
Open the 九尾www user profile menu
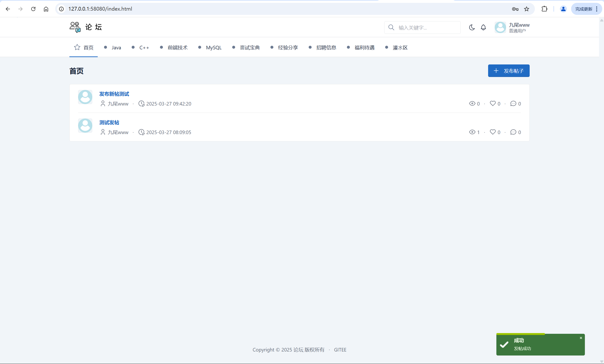[x=512, y=27]
